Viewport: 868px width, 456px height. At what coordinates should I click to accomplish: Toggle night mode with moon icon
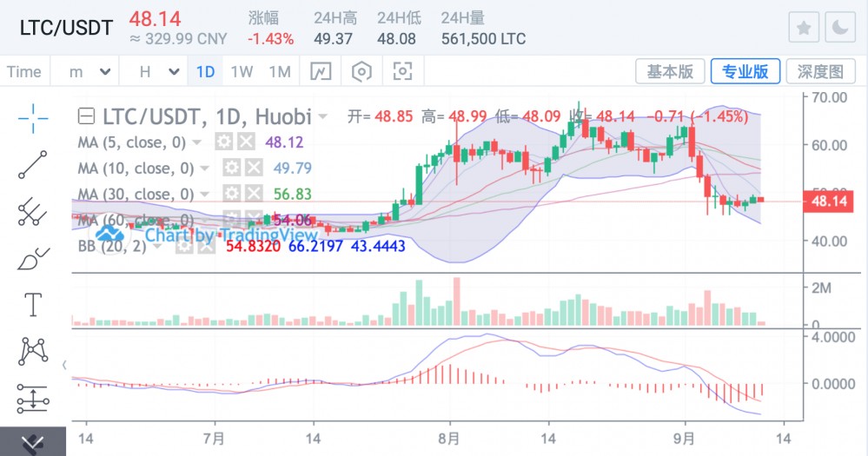[840, 28]
